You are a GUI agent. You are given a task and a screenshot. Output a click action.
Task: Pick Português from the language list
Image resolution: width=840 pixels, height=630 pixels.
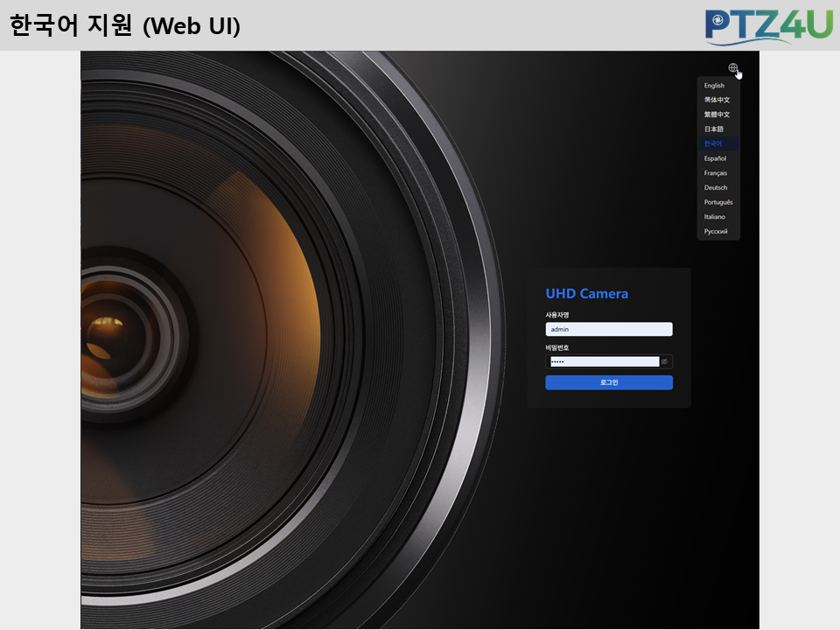[718, 202]
